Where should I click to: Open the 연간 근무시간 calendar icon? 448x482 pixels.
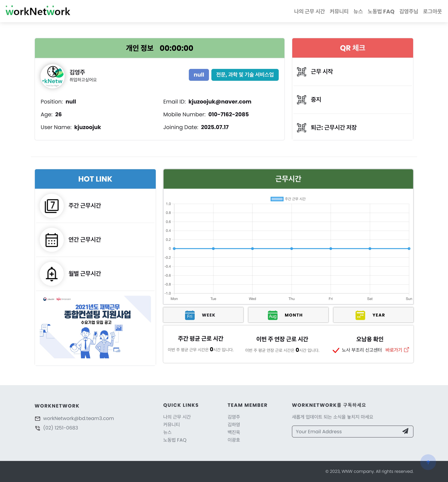coord(52,240)
